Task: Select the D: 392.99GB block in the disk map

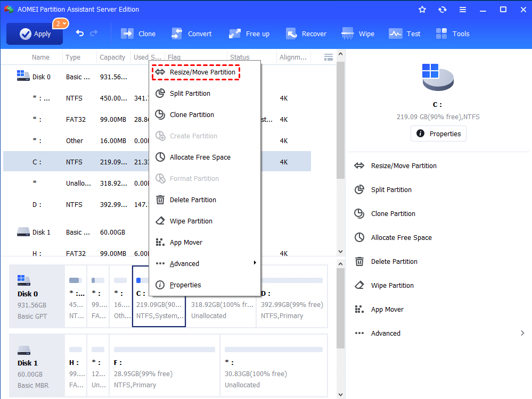Action: click(x=292, y=297)
